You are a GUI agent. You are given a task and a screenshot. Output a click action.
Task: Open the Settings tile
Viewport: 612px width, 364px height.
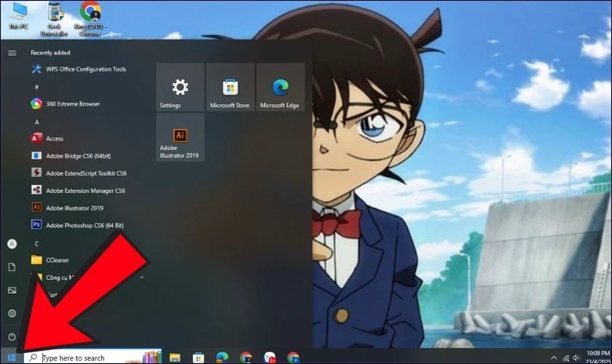pyautogui.click(x=180, y=87)
